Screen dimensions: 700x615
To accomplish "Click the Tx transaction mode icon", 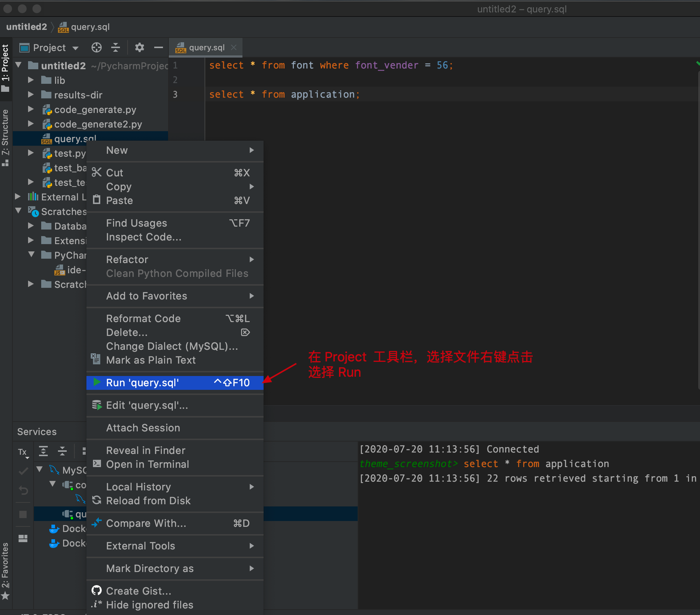I will point(23,452).
